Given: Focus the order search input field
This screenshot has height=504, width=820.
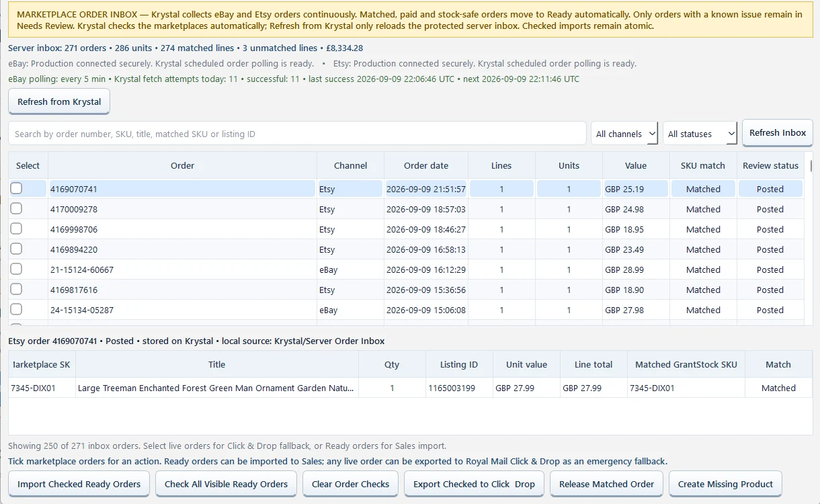Looking at the screenshot, I should click(x=297, y=134).
